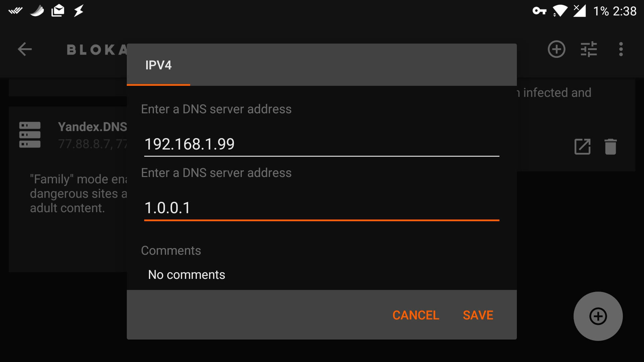Select the Yandex.DNS server list icon

point(30,134)
